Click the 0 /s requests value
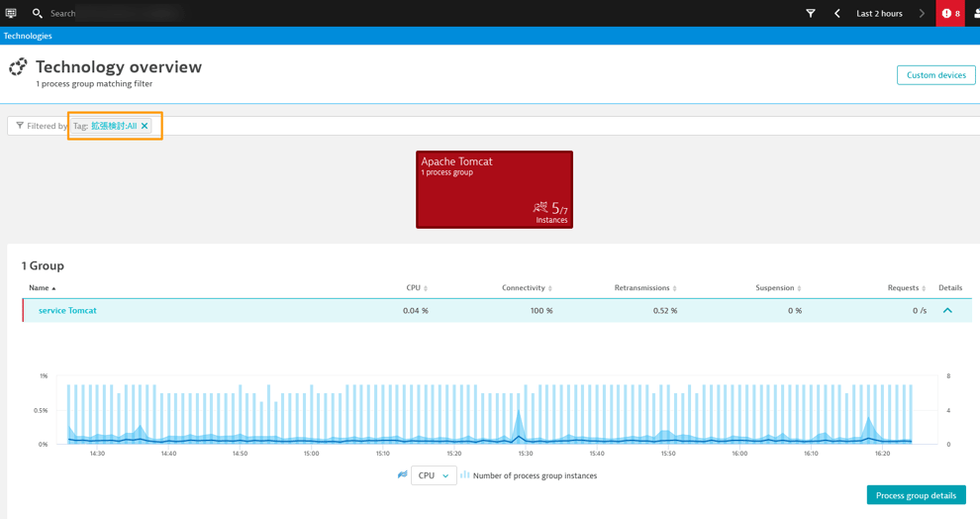980x519 pixels. point(920,310)
